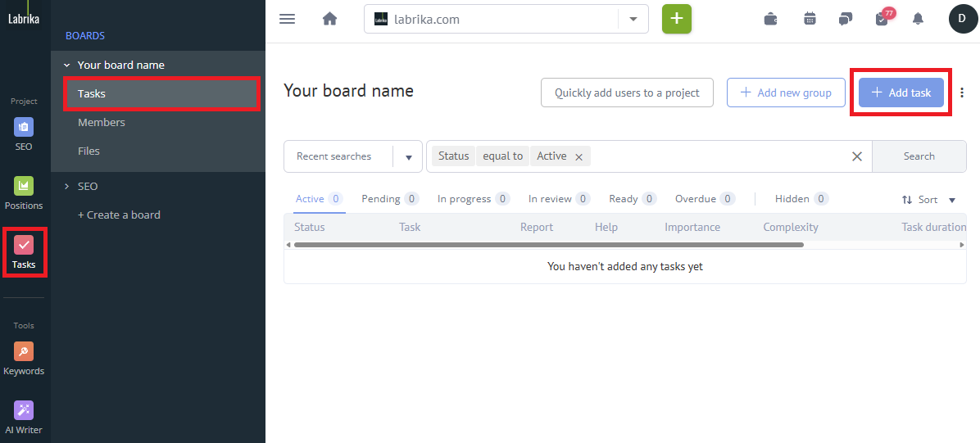Open notifications bell icon
980x443 pixels.
(x=918, y=19)
